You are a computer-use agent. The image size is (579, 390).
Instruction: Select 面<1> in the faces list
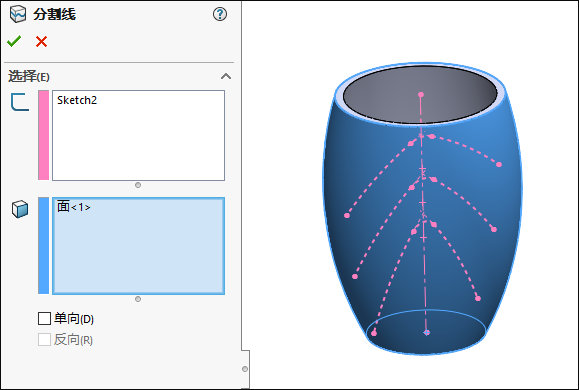coord(73,207)
